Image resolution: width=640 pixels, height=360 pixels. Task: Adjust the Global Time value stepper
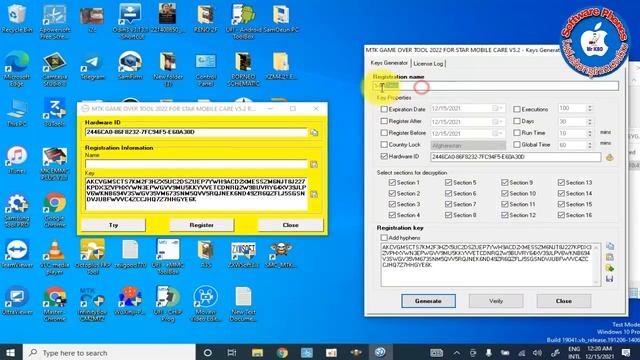pos(589,145)
